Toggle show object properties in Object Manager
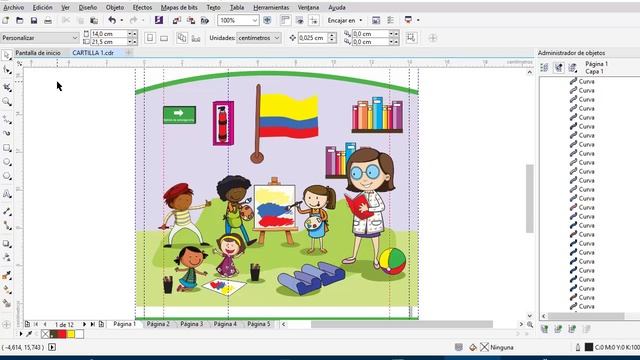640x360 pixels. [544, 68]
